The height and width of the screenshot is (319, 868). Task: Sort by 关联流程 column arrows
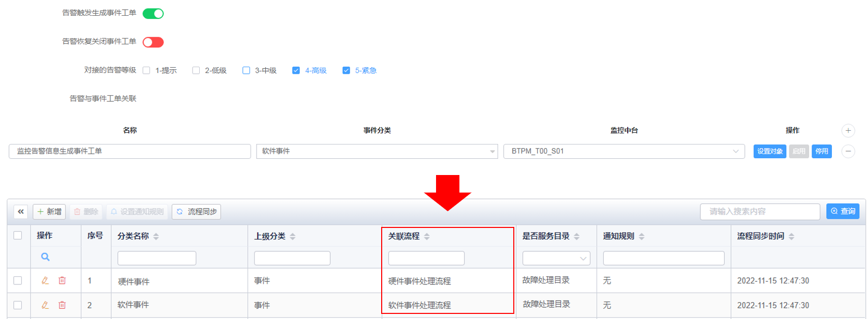tap(427, 237)
